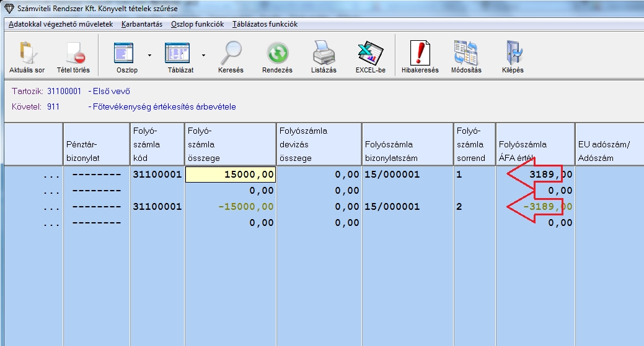Click the Módosítás modify icon
Viewport: 644px width, 346px height.
(467, 56)
